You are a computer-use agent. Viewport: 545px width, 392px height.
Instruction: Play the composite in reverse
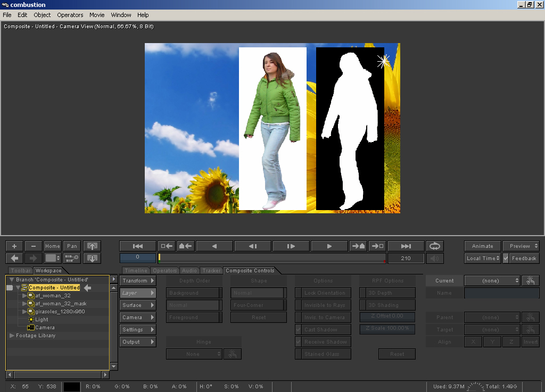[x=214, y=246]
